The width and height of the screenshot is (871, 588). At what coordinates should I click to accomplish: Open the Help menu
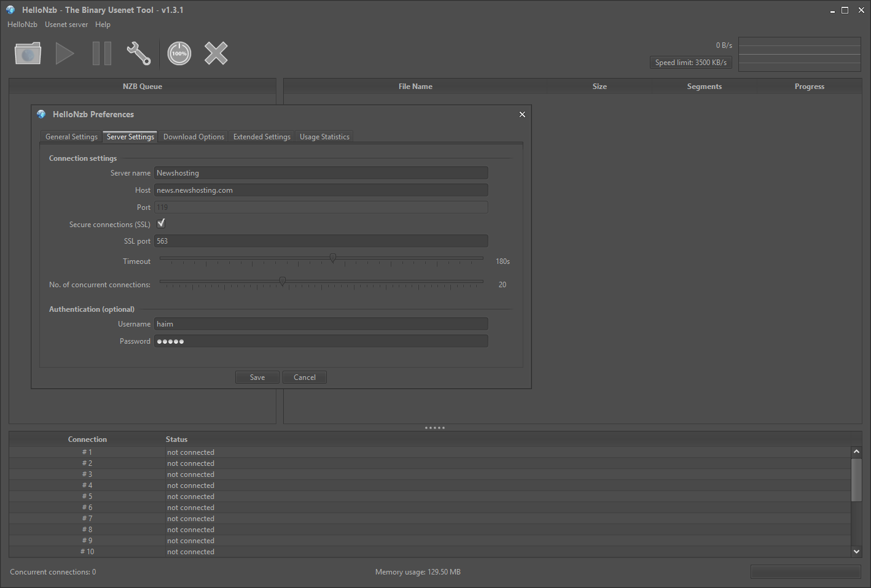pyautogui.click(x=103, y=25)
